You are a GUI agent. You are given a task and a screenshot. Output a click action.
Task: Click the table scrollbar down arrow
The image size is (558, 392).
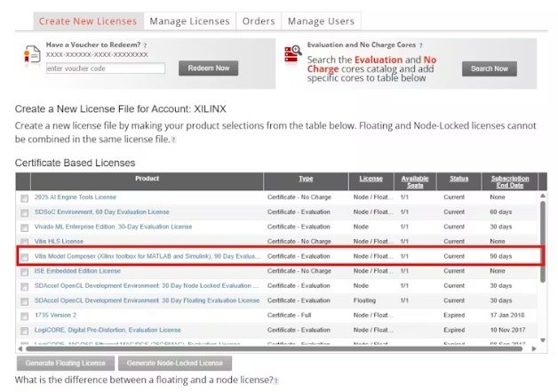(x=542, y=340)
